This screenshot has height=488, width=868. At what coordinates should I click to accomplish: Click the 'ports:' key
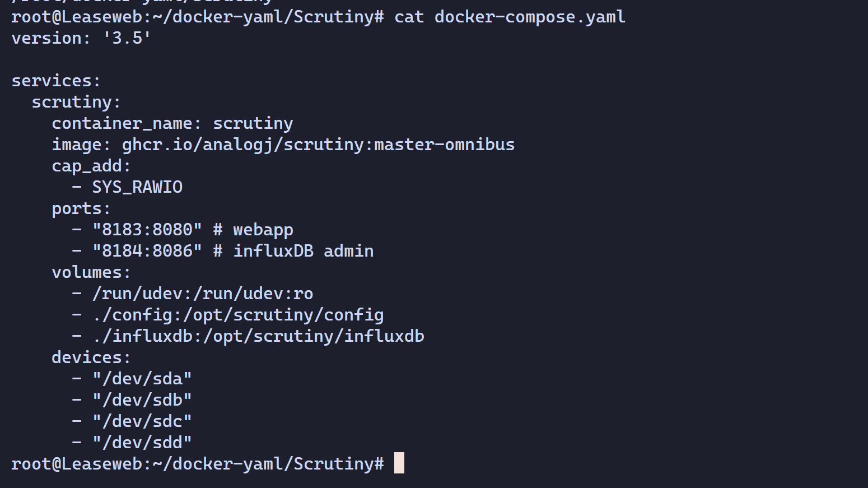[81, 208]
